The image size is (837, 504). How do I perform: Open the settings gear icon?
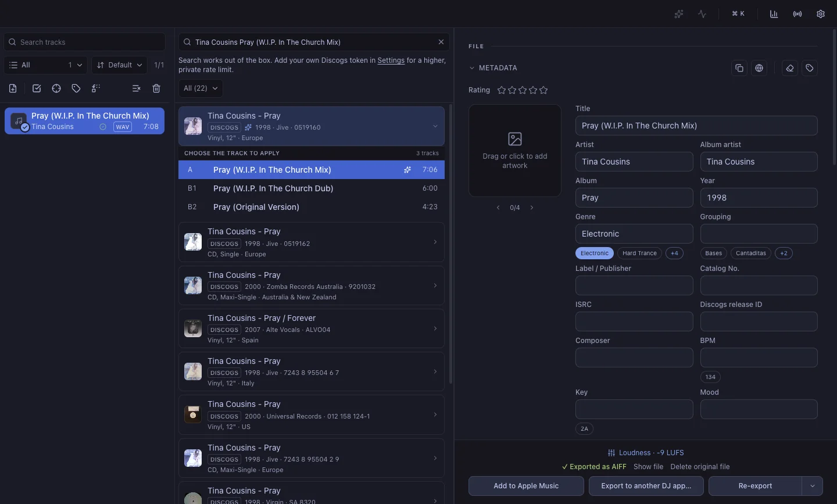[821, 14]
